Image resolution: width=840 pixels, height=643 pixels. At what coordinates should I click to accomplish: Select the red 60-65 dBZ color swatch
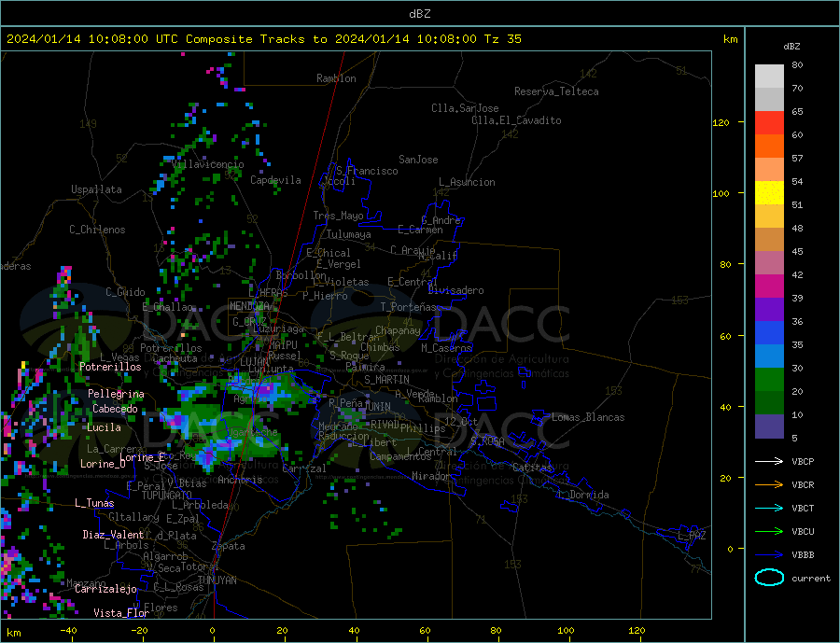tap(769, 122)
